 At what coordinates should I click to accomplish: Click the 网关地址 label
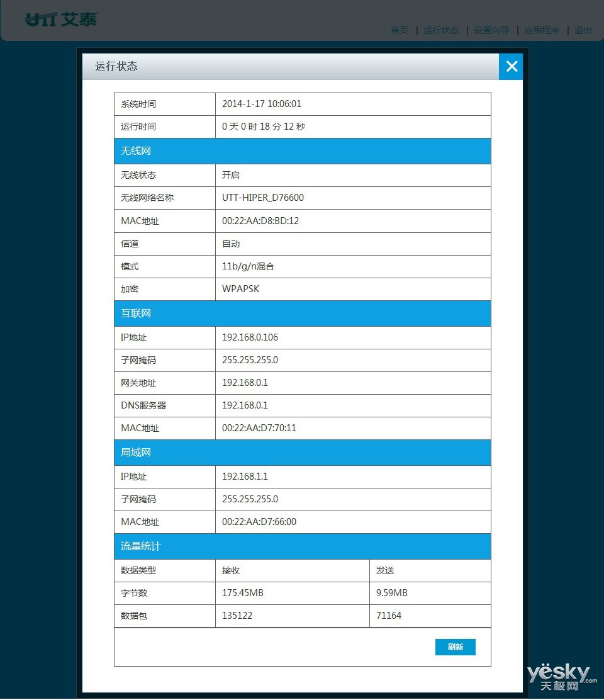[138, 383]
